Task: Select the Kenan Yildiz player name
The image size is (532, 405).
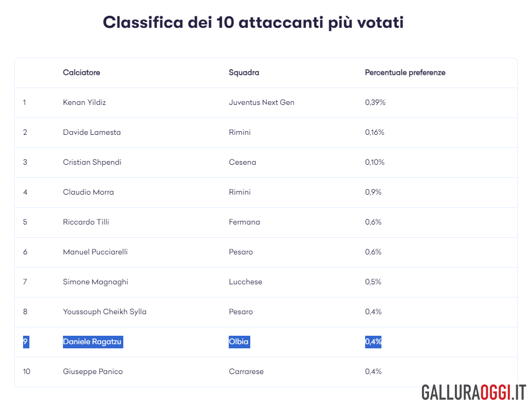Action: coord(84,102)
